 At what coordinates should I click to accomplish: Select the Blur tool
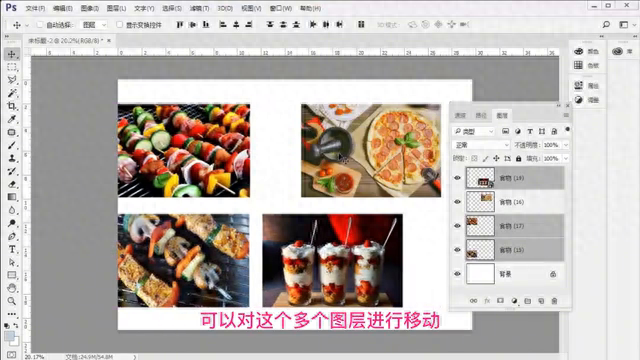pos(11,210)
